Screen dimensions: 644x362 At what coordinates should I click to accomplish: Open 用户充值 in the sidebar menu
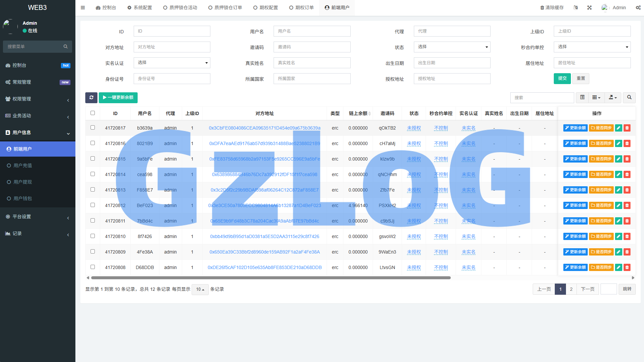(23, 166)
